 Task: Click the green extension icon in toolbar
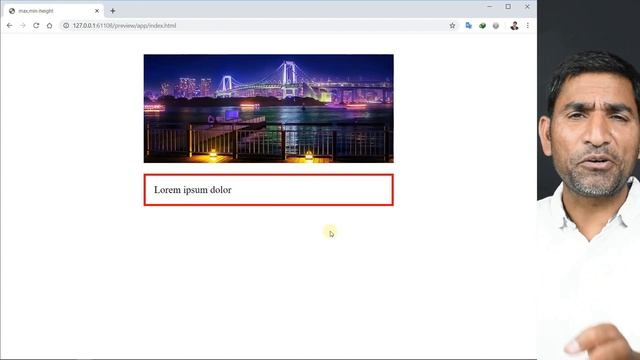[482, 25]
